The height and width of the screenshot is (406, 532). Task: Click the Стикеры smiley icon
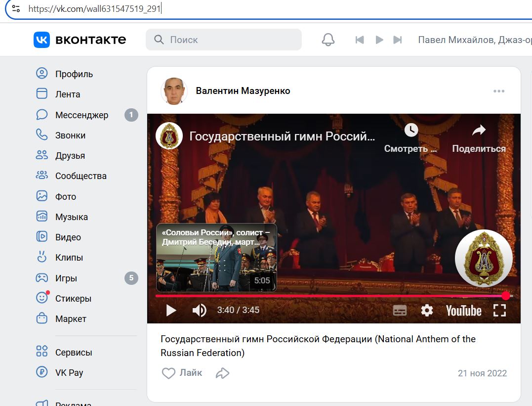[x=41, y=298]
